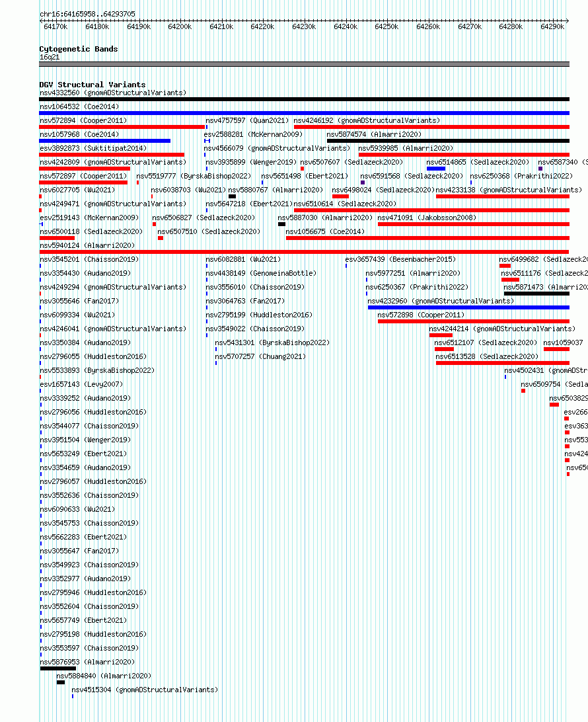Open esv3657439 (Besenbacher2015) variant

401,259
